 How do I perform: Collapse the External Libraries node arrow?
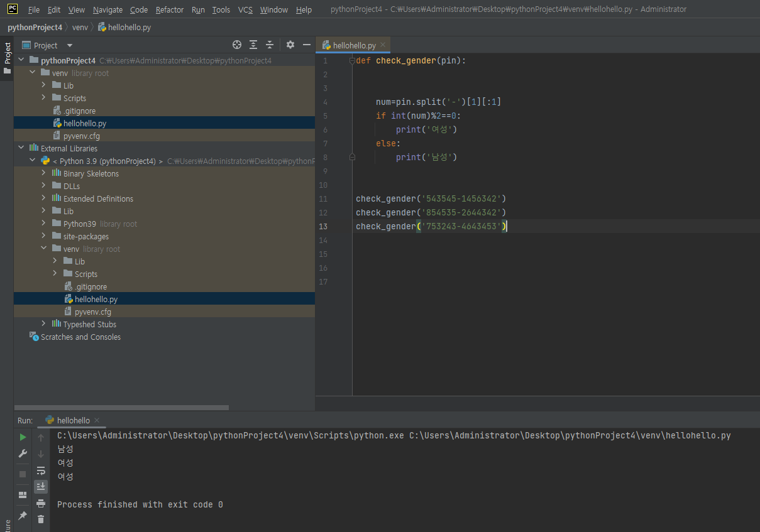21,148
